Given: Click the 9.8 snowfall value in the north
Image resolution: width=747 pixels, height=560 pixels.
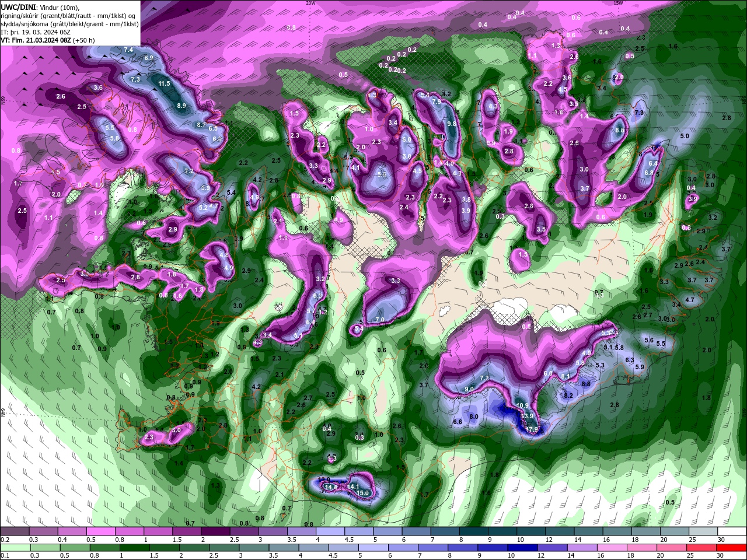Looking at the screenshot, I should 452,124.
